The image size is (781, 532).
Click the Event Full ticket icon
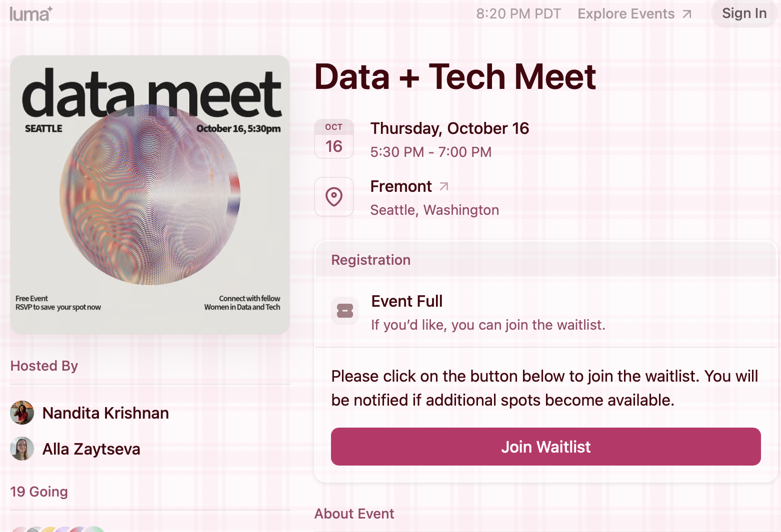point(345,311)
